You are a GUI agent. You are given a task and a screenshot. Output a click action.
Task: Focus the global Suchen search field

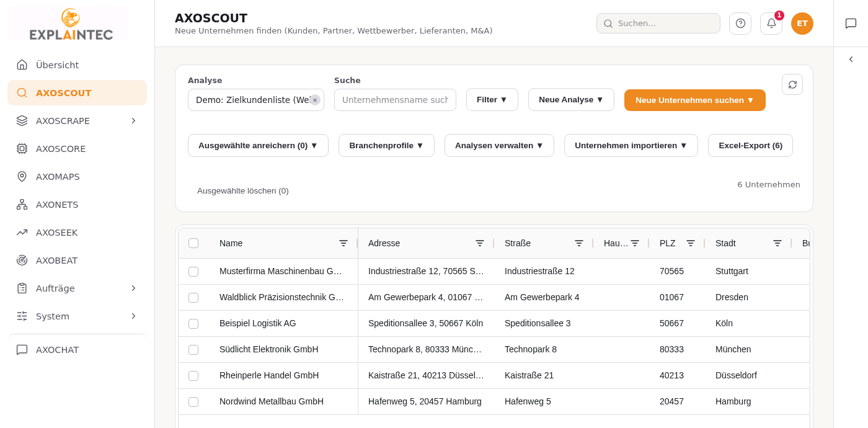[658, 23]
